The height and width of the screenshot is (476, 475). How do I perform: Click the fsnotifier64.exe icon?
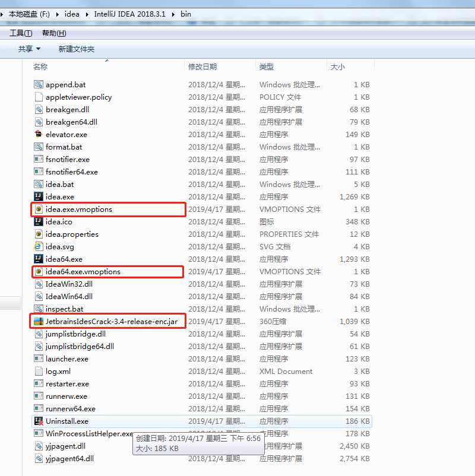click(39, 172)
